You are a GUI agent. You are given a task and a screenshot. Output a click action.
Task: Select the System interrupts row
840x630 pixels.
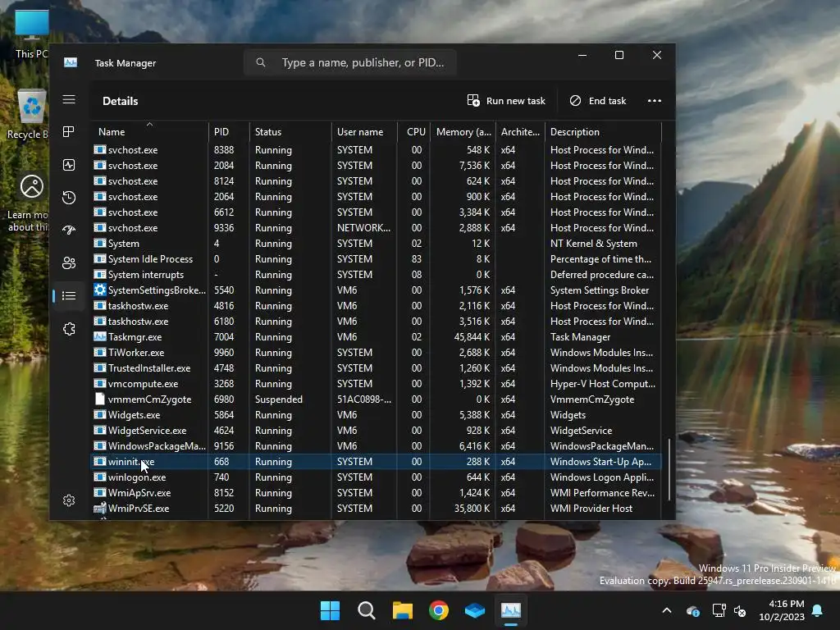pos(377,274)
